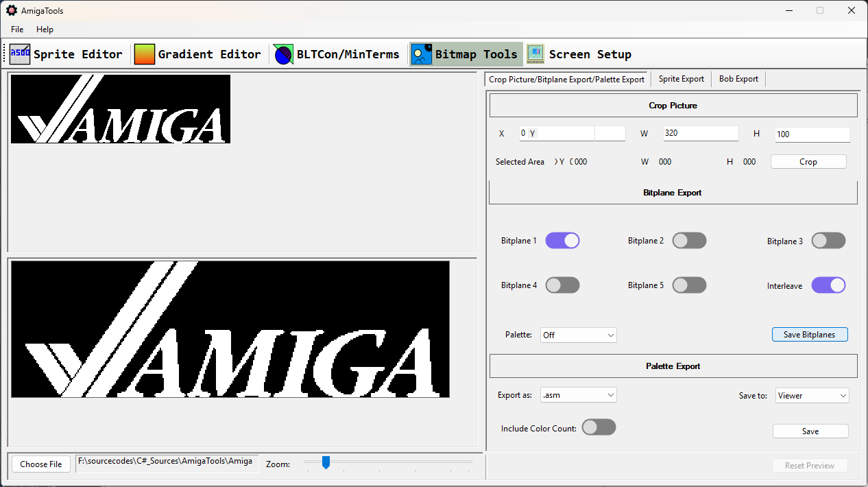Turn off the Interleave switch
Image resolution: width=868 pixels, height=487 pixels.
click(828, 285)
